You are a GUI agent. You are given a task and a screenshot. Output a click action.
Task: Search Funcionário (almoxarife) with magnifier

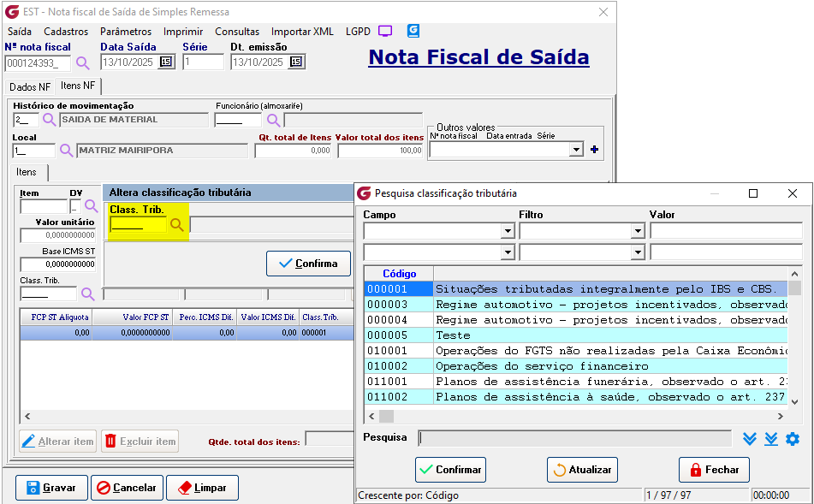point(274,121)
